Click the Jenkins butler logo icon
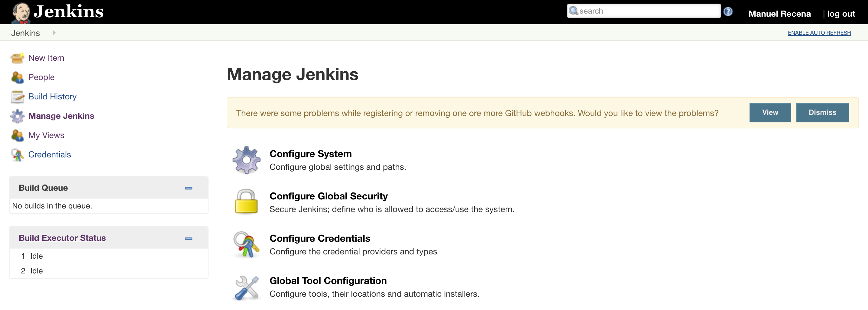This screenshot has height=310, width=868. 21,13
